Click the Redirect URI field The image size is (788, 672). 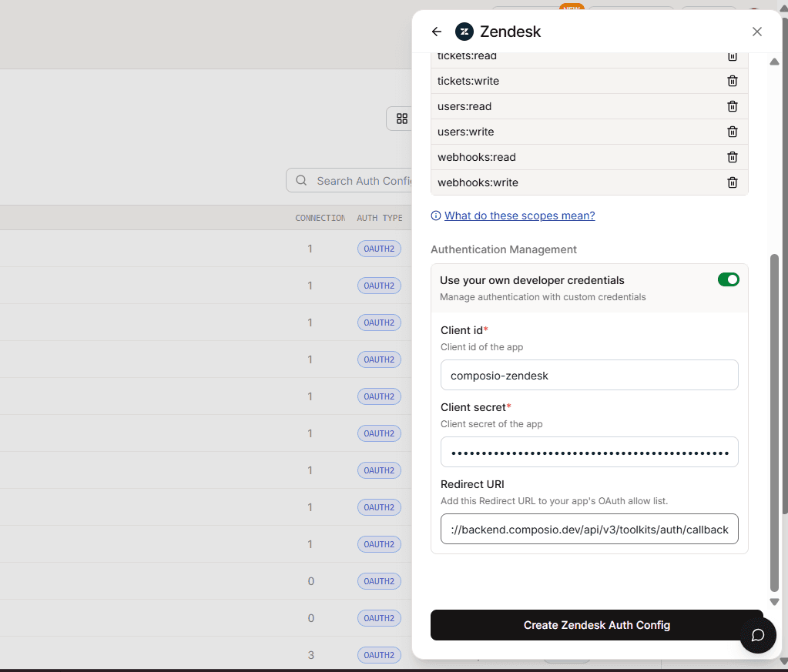(x=589, y=529)
